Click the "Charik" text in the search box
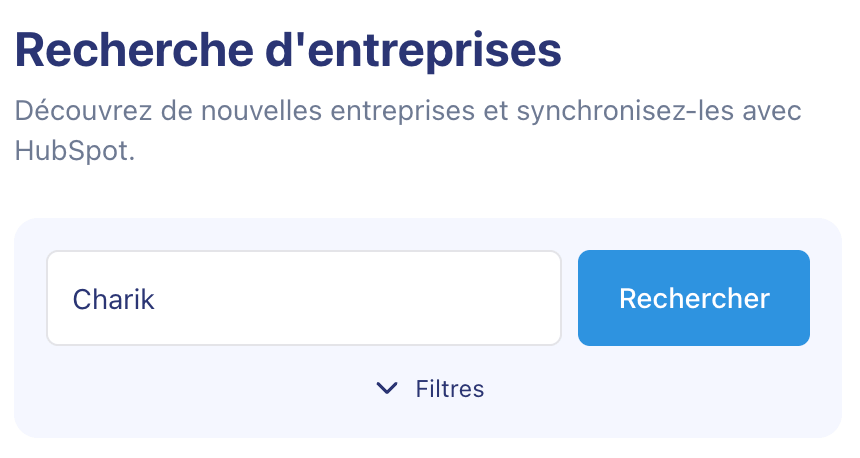Viewport: 860px width, 458px height. click(x=114, y=299)
